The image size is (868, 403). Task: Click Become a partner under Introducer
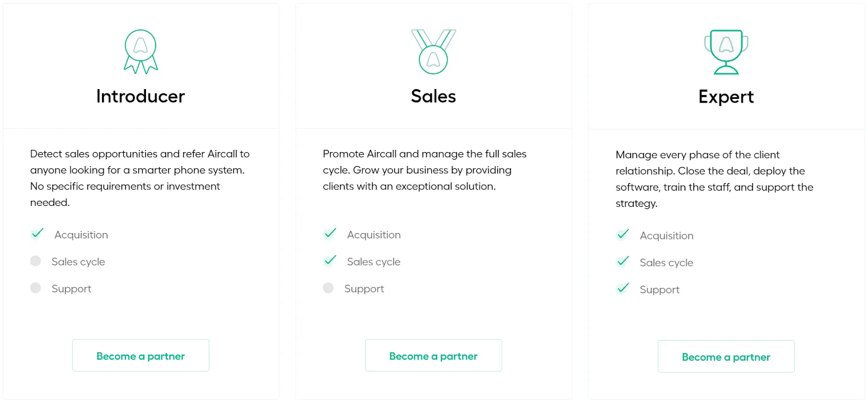click(140, 355)
